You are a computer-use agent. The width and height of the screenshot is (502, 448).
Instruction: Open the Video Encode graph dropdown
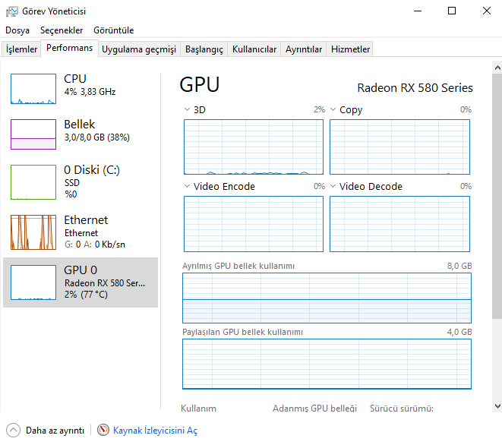[188, 187]
